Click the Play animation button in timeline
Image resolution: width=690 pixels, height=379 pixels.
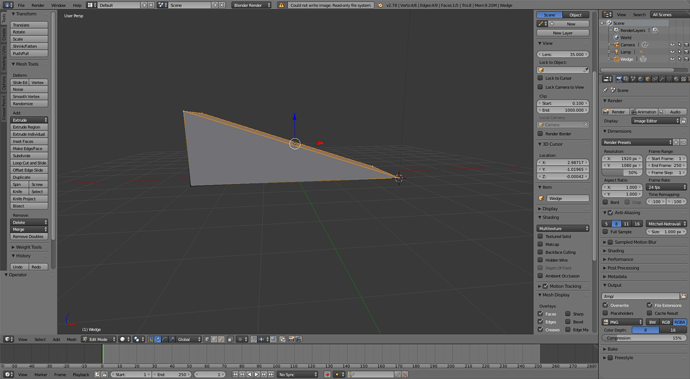point(257,375)
